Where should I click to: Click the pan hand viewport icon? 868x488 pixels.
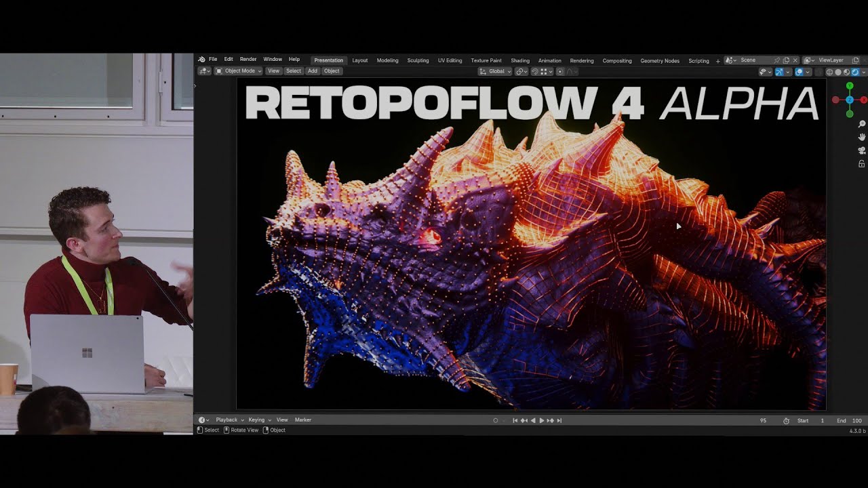(x=862, y=137)
